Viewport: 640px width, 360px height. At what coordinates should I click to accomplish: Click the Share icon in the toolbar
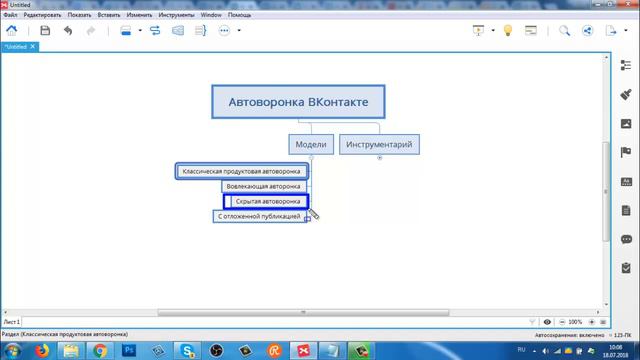click(587, 30)
